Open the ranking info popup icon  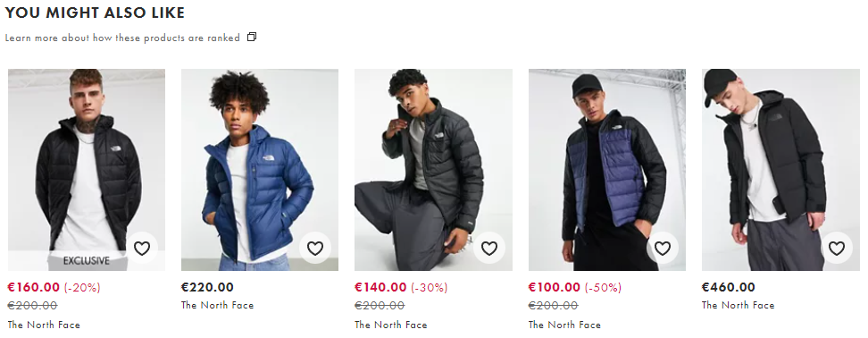click(252, 38)
